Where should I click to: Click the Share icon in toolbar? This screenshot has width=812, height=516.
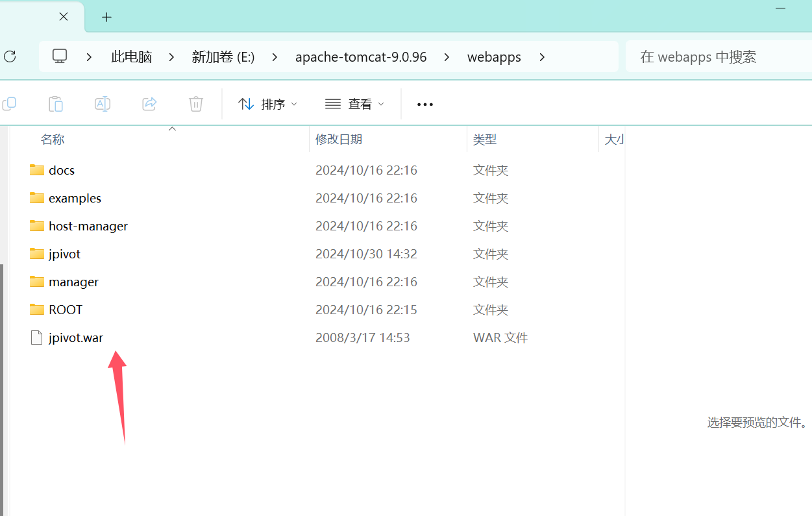149,104
